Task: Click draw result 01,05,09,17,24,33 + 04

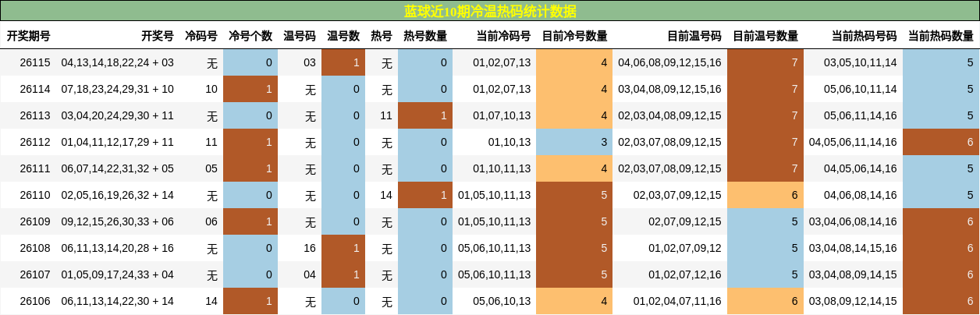Action: (x=118, y=274)
